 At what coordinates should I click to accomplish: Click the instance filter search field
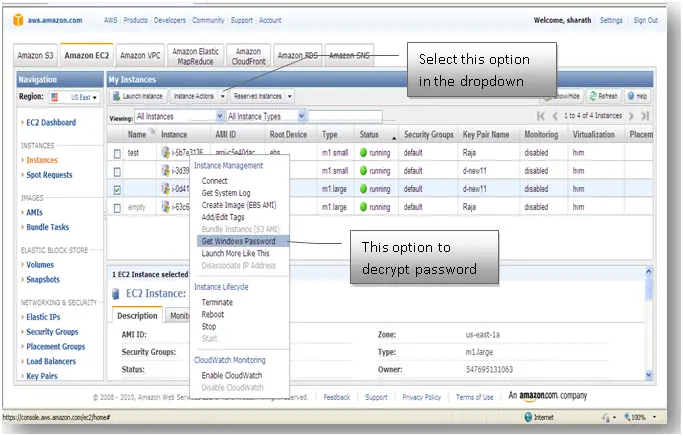tap(345, 116)
